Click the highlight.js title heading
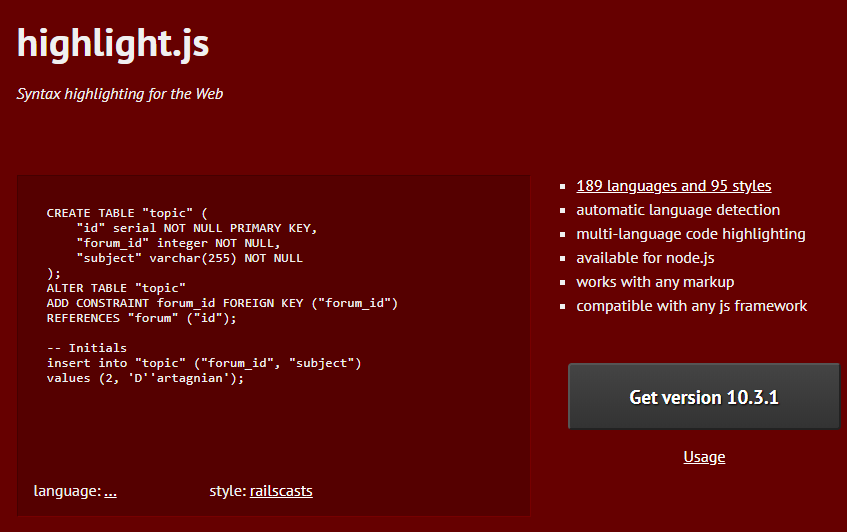Image resolution: width=847 pixels, height=532 pixels. 113,43
